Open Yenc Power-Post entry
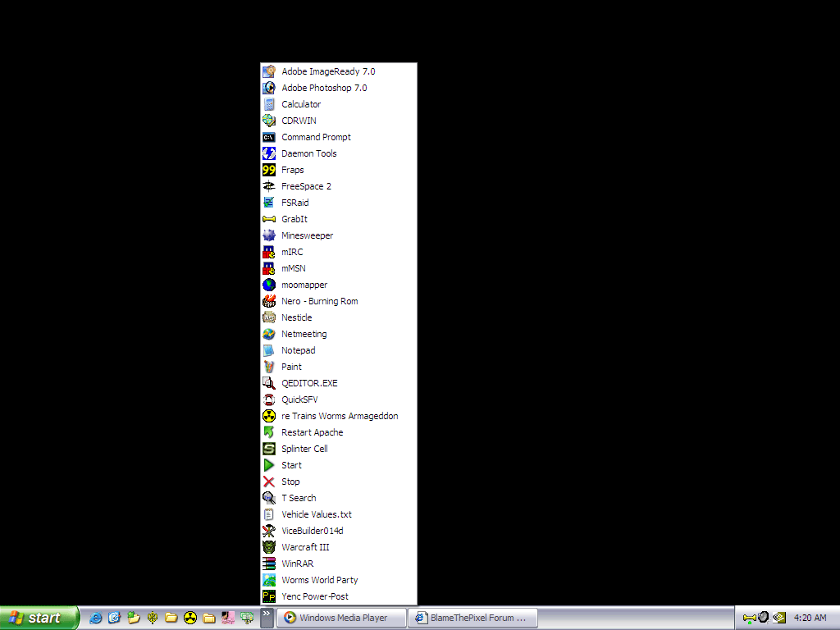Viewport: 840px width, 630px height. coord(339,596)
